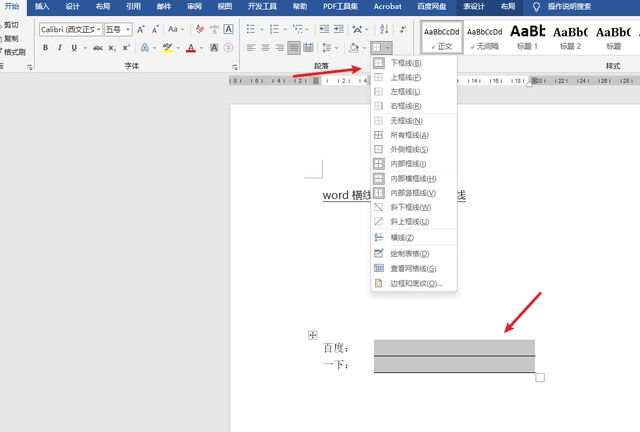Increase paragraph indent
Screen dimensions: 640x432
[x=339, y=29]
